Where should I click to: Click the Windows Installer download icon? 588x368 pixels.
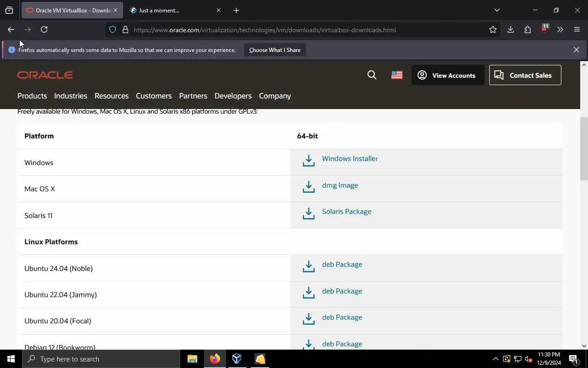click(309, 161)
